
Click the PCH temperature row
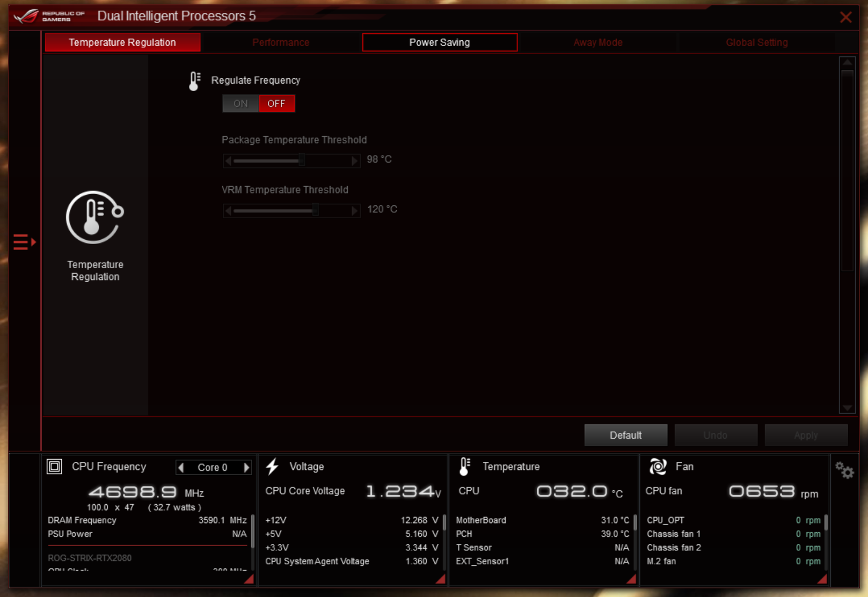pos(542,534)
